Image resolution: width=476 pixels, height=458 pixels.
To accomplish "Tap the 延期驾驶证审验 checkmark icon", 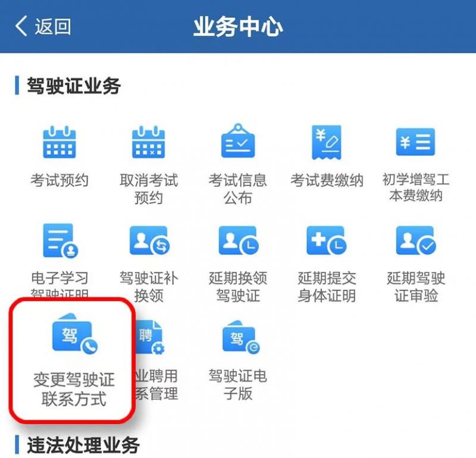I will [x=416, y=240].
